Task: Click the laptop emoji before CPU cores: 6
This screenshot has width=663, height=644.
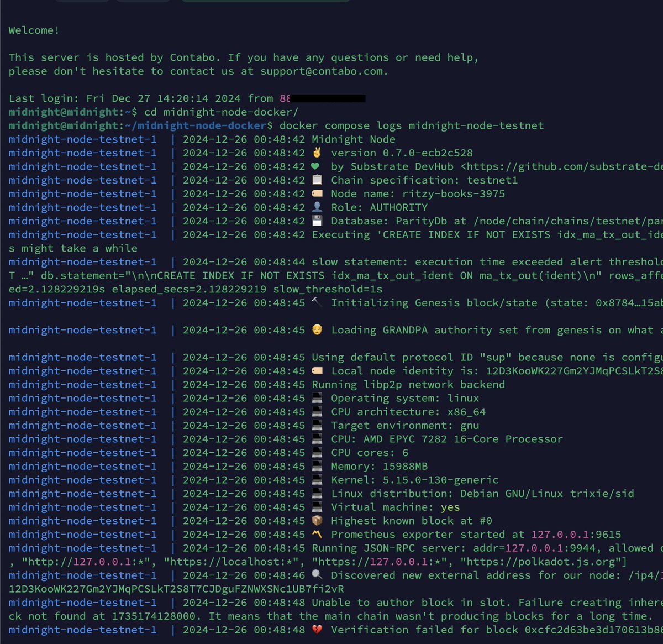Action: (x=317, y=453)
